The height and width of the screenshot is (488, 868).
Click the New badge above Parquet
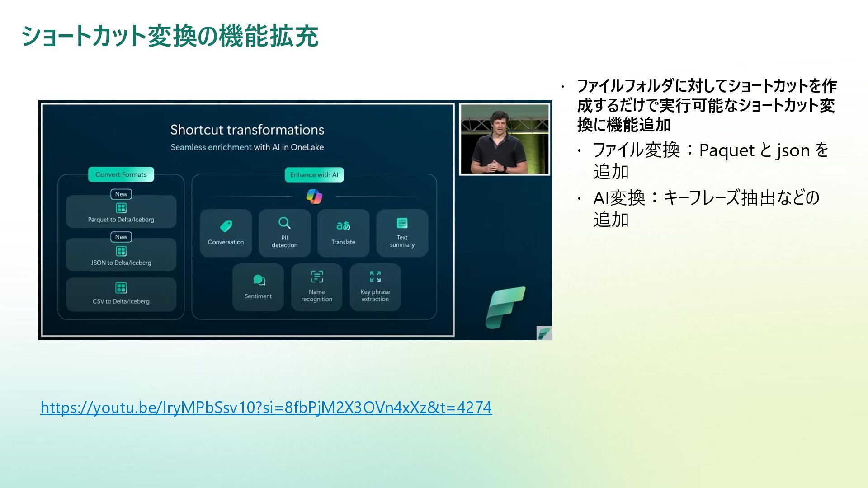point(121,194)
